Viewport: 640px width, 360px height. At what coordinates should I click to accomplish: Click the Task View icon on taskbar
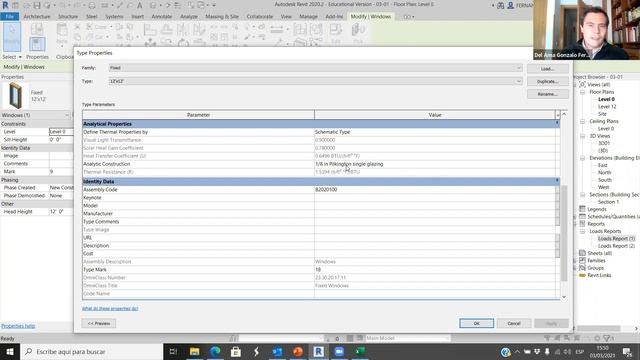(x=173, y=351)
